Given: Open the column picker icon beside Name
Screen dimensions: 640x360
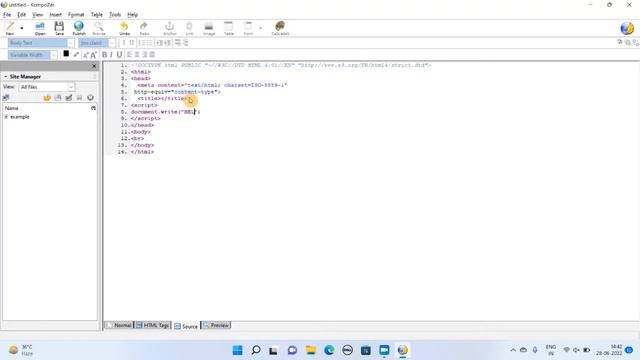Looking at the screenshot, I should [x=93, y=108].
